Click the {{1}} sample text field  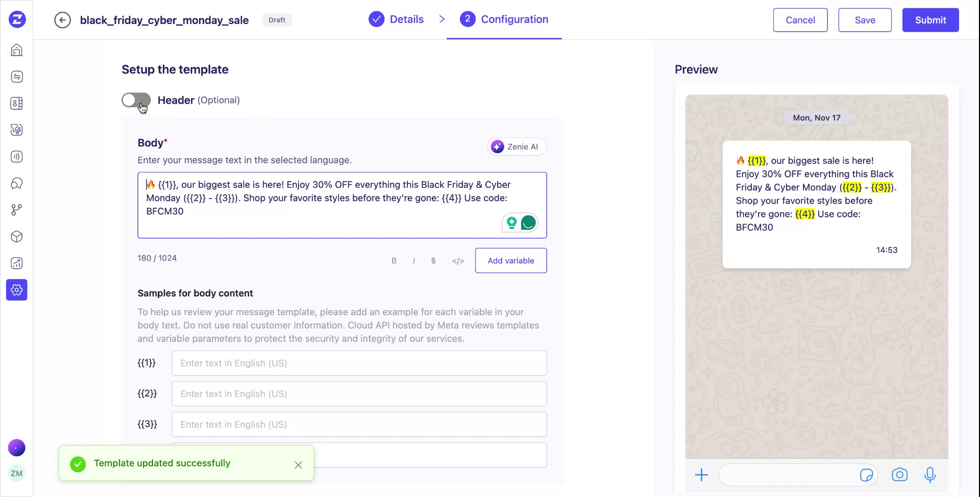[x=359, y=363]
